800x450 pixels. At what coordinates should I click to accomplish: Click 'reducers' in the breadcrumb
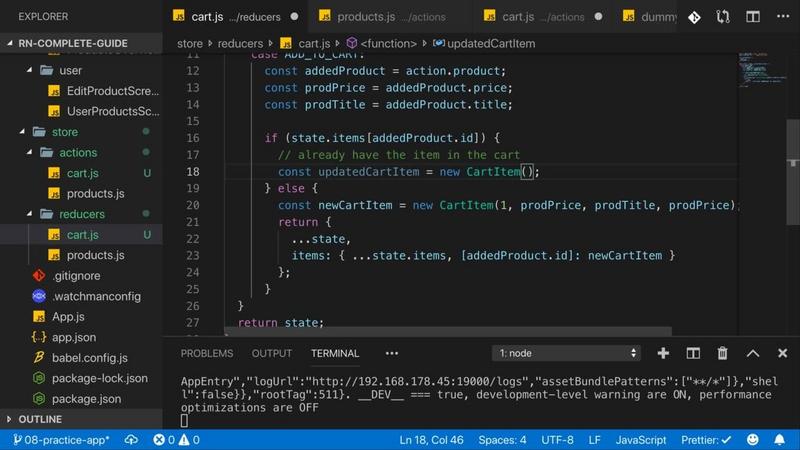pos(240,43)
